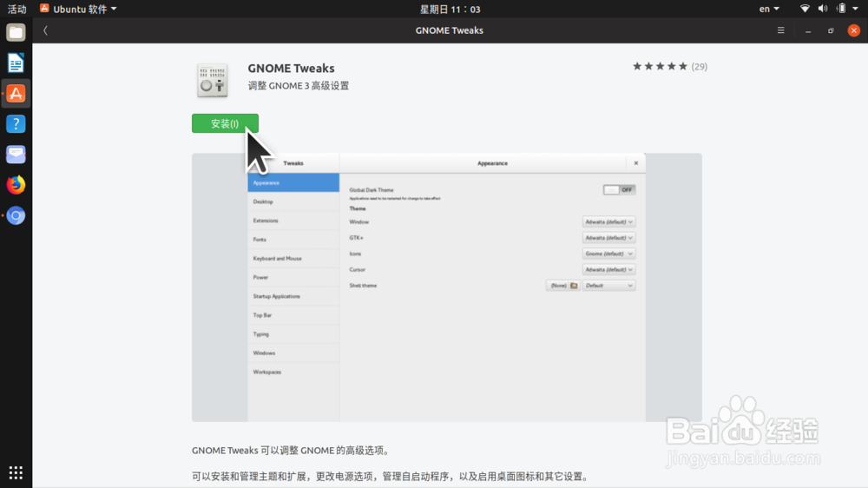This screenshot has width=868, height=488.
Task: Restore the window with the maximize button
Action: pyautogui.click(x=831, y=31)
